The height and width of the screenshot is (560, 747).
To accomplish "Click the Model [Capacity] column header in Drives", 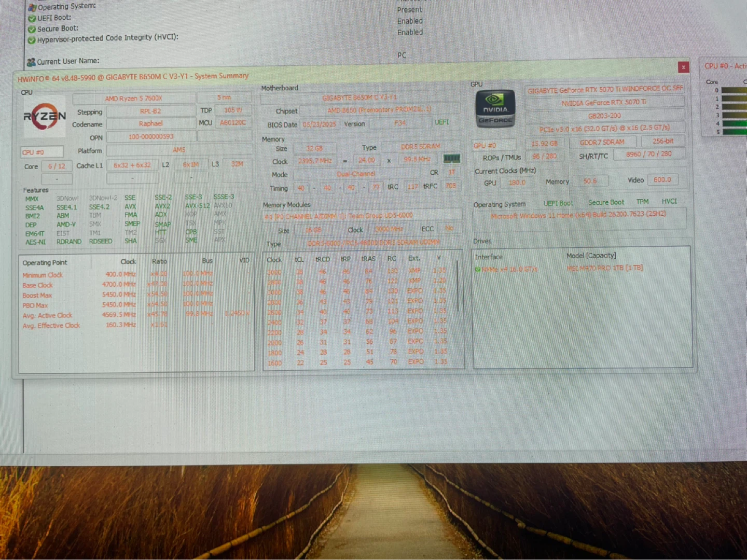I will pyautogui.click(x=591, y=256).
